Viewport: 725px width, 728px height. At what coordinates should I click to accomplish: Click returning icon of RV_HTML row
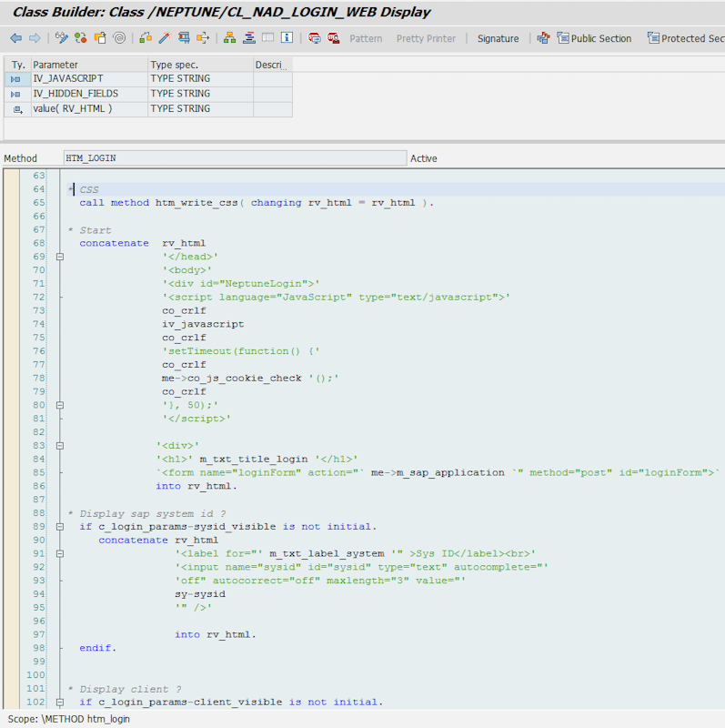[x=17, y=109]
